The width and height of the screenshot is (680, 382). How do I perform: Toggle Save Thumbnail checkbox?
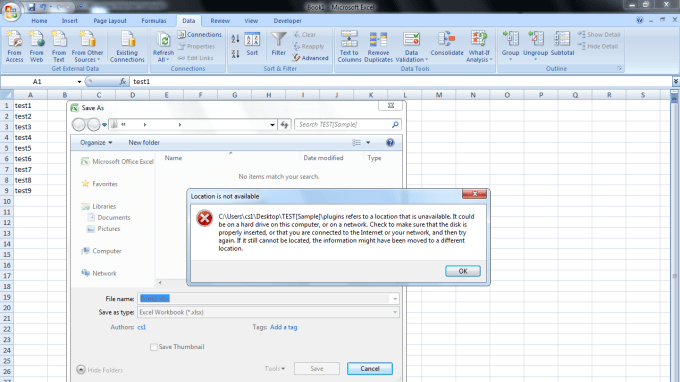tap(154, 347)
